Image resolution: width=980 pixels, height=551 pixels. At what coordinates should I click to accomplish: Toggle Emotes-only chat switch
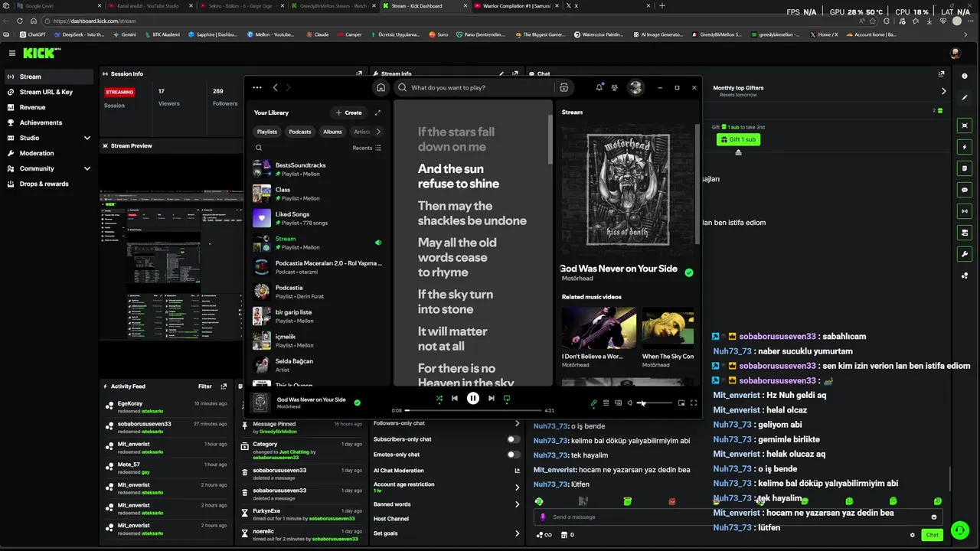tap(513, 455)
